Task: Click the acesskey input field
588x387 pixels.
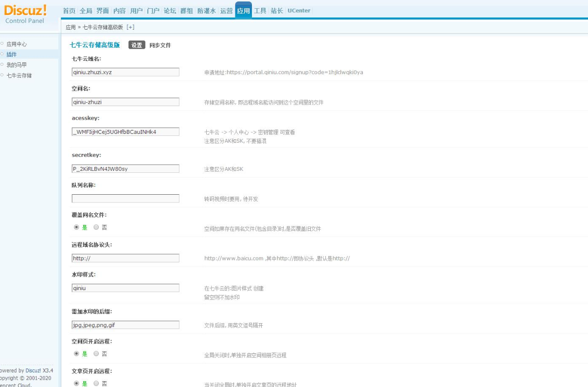Action: [125, 131]
